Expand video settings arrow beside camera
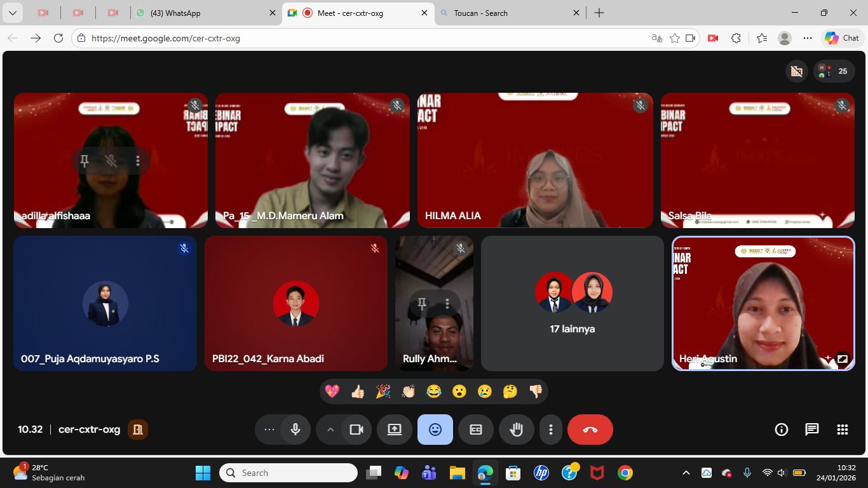Viewport: 868px width, 488px height. click(330, 430)
